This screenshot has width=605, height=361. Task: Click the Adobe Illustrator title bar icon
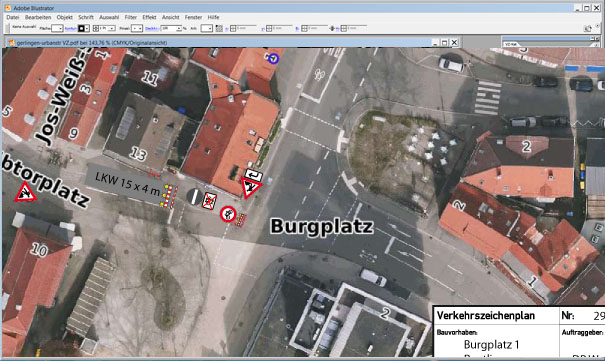pos(7,8)
